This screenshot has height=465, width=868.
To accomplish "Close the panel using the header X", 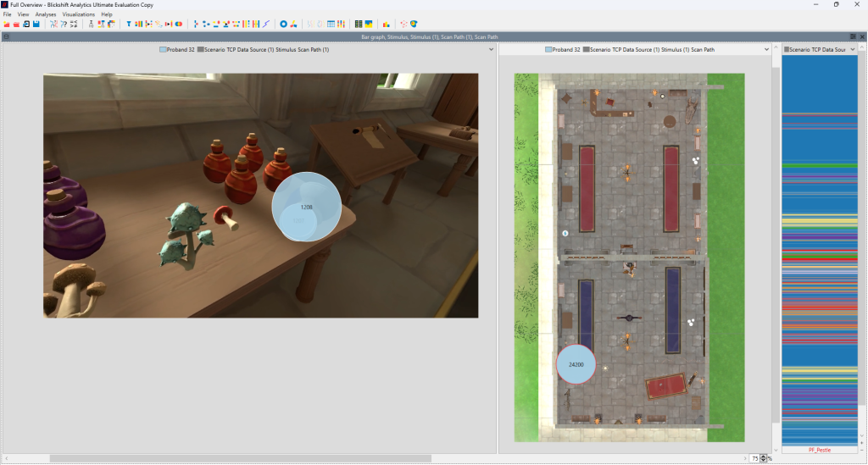I will pyautogui.click(x=861, y=37).
